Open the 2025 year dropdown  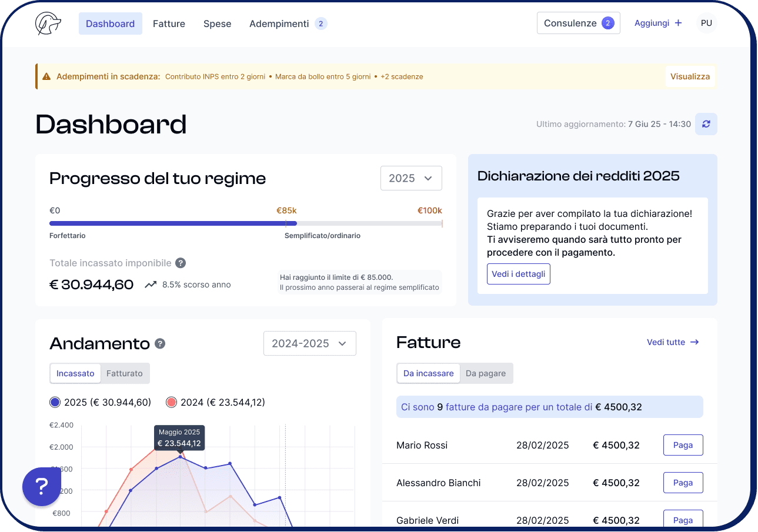click(x=411, y=178)
